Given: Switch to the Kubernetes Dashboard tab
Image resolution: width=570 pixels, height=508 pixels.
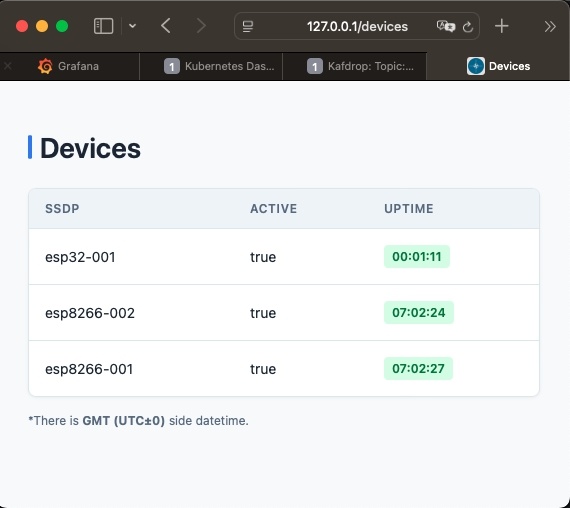Looking at the screenshot, I should (219, 66).
